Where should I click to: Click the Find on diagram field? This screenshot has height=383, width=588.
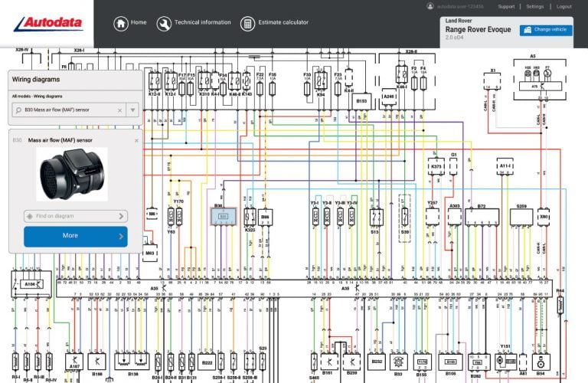tap(75, 216)
